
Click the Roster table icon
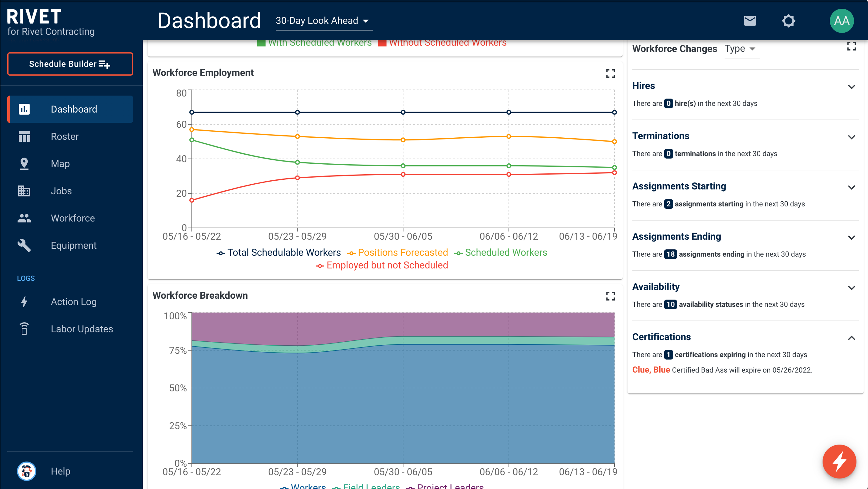pyautogui.click(x=24, y=137)
